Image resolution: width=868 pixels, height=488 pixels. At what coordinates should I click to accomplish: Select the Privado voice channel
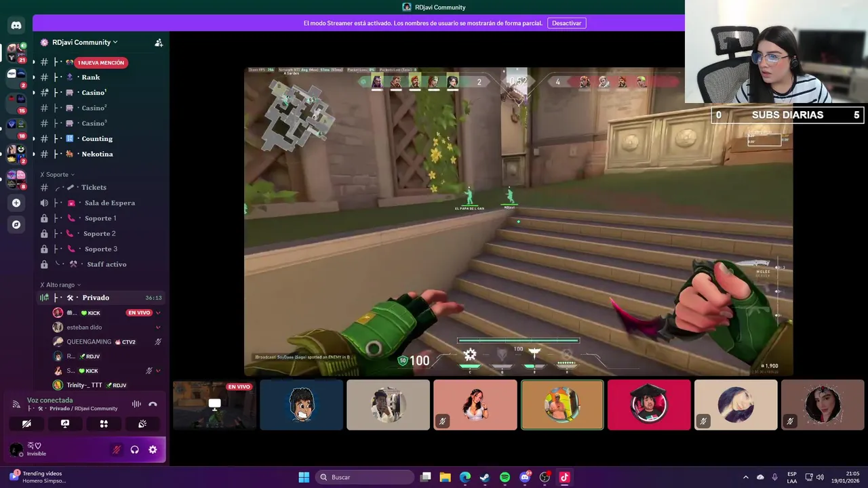click(100, 298)
